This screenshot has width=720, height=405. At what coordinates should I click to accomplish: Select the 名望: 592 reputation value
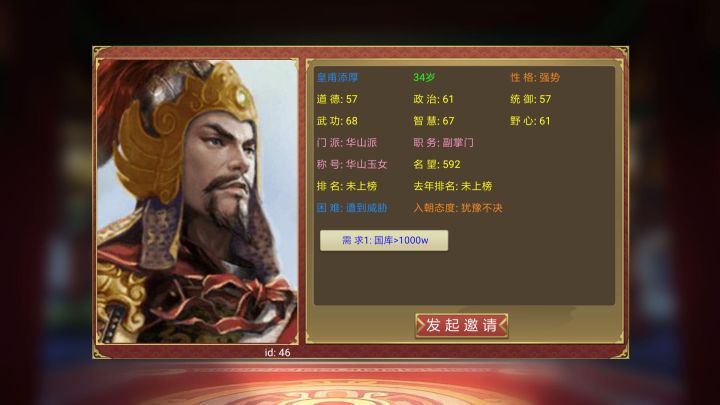point(437,164)
